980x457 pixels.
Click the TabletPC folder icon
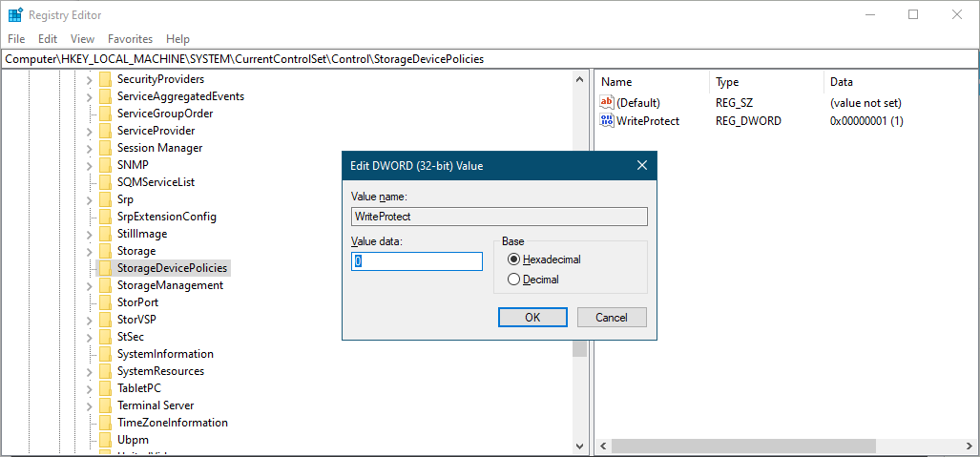[105, 388]
